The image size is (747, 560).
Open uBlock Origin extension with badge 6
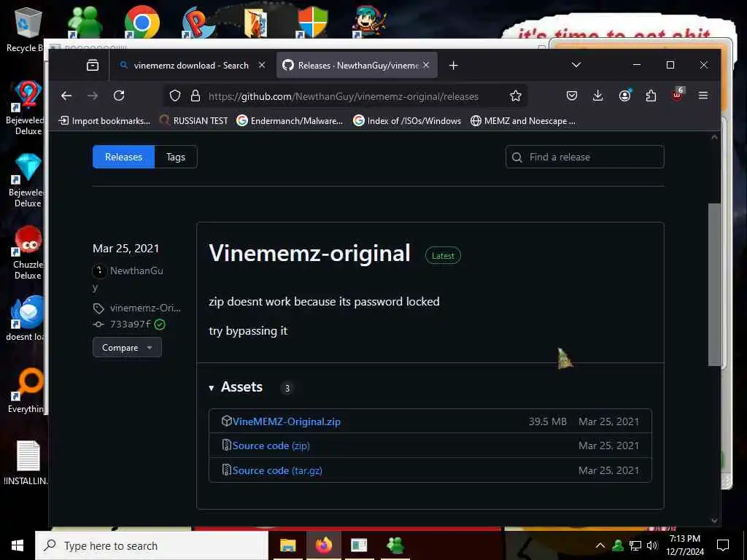pos(677,95)
